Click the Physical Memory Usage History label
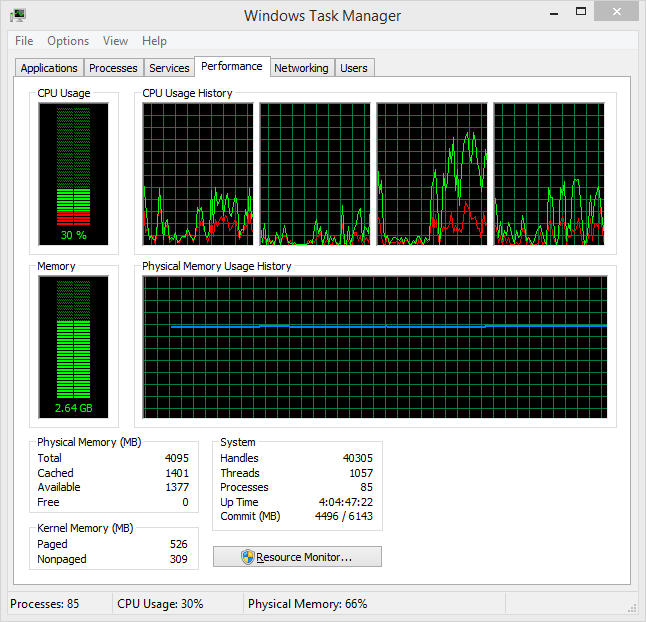 (x=217, y=266)
